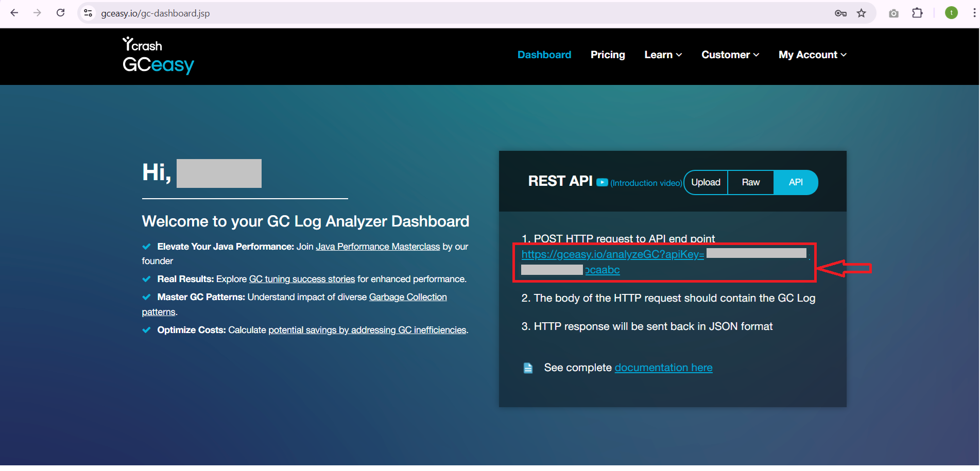Open Java Performance Masterclass link
The image size is (980, 471).
pyautogui.click(x=378, y=247)
